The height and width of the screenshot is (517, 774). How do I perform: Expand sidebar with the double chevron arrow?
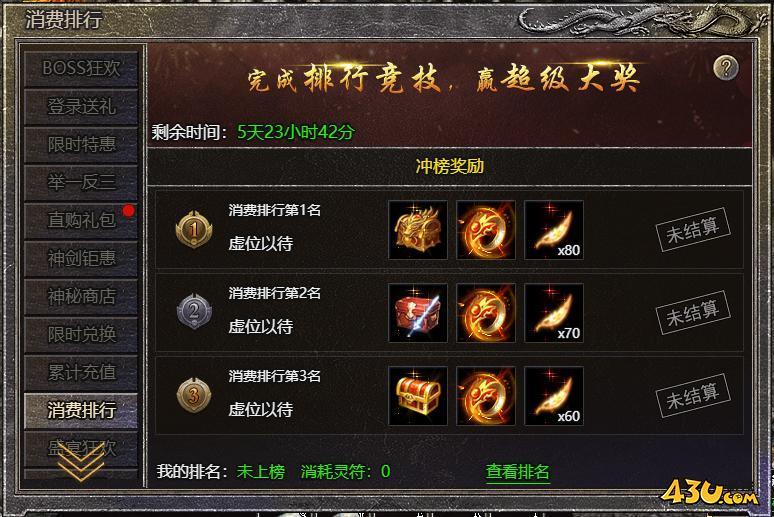81,462
